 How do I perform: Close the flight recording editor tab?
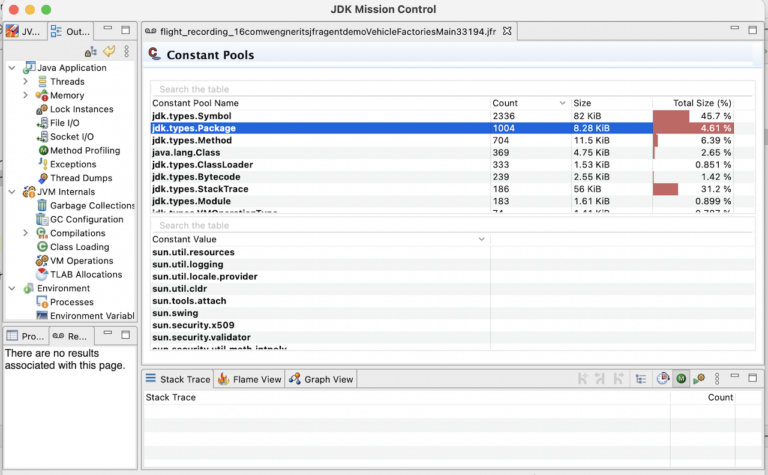pyautogui.click(x=507, y=31)
